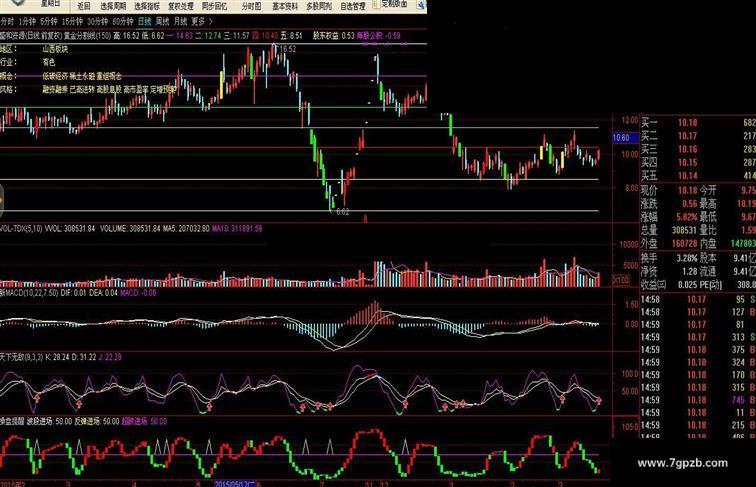This screenshot has width=756, height=487.
Task: Open 多股同列 from the toolbar
Action: [319, 6]
